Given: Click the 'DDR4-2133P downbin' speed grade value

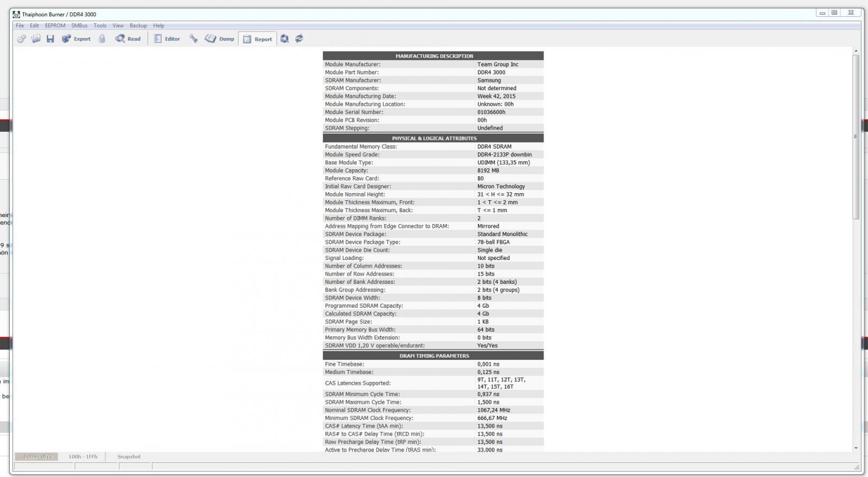Looking at the screenshot, I should (505, 155).
